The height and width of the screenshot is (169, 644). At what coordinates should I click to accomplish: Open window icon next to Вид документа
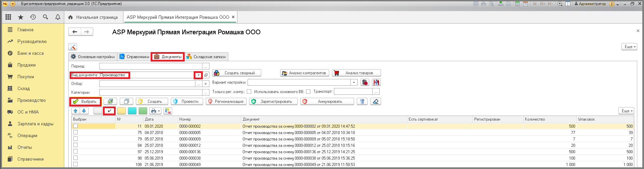(206, 75)
